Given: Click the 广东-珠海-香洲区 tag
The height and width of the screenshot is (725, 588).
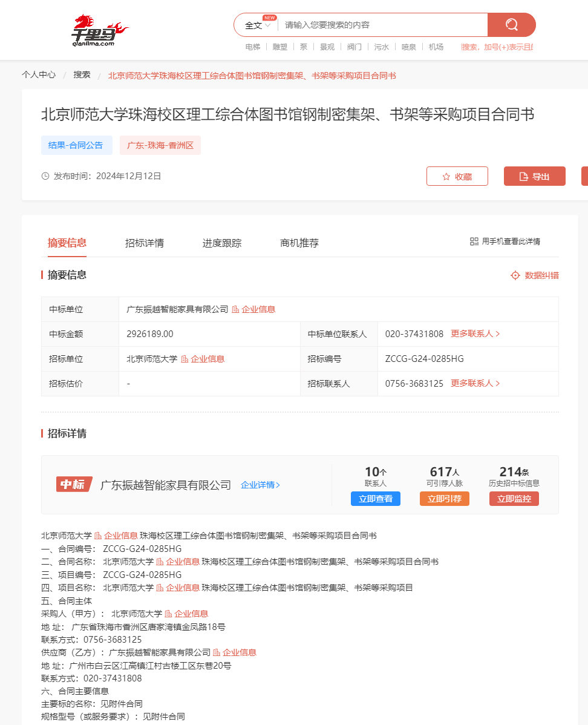Looking at the screenshot, I should (x=160, y=145).
